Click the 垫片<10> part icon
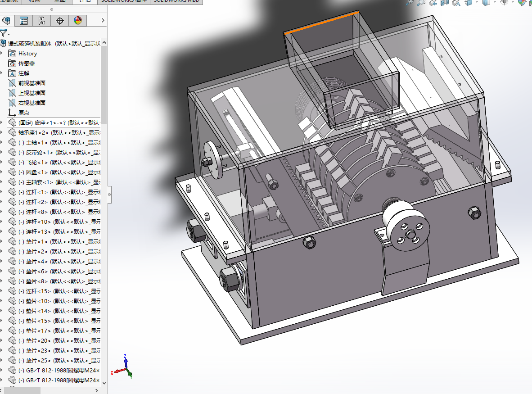The height and width of the screenshot is (394, 532). pyautogui.click(x=12, y=301)
